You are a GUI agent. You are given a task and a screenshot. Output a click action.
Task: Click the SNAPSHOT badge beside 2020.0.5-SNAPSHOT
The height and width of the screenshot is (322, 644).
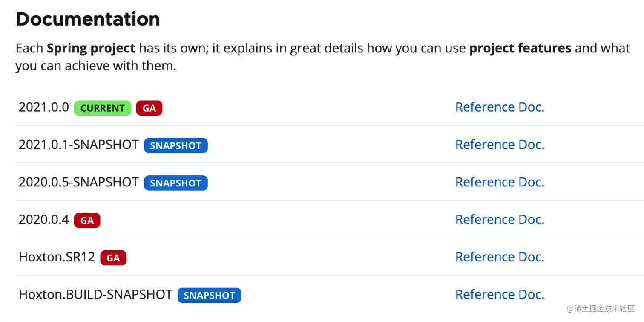175,183
